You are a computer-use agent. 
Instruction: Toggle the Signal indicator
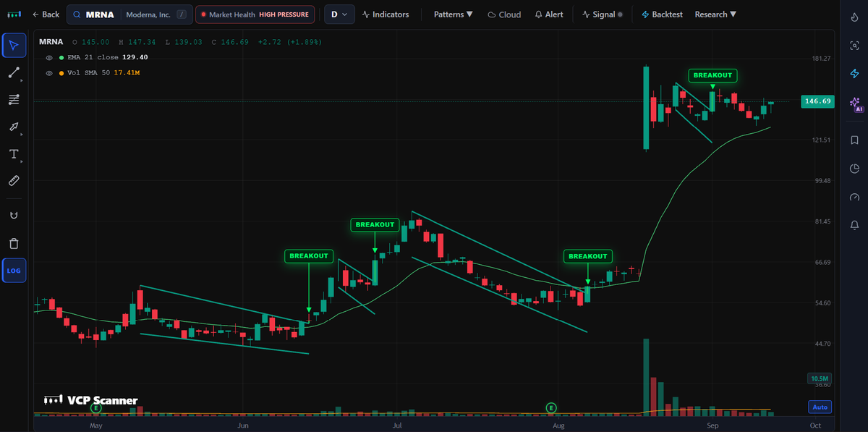click(603, 14)
